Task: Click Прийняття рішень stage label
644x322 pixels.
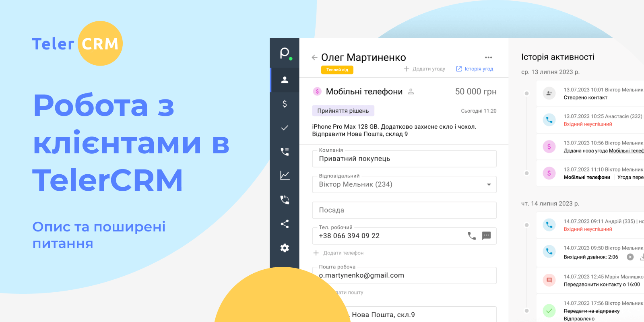Action: click(343, 111)
